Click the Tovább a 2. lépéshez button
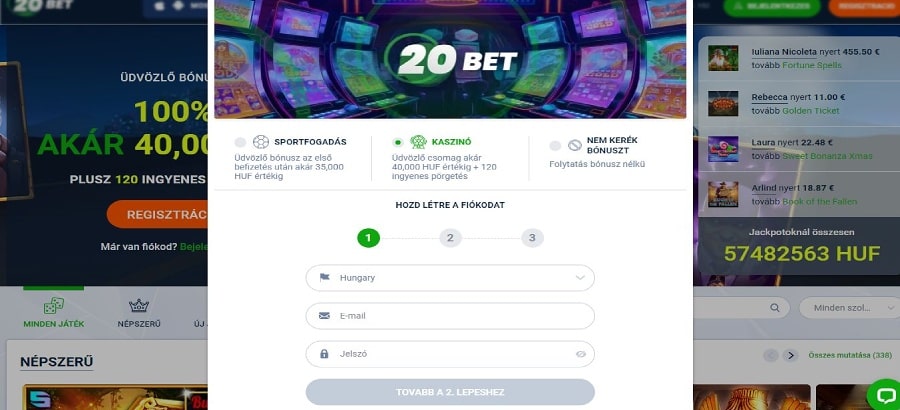The width and height of the screenshot is (900, 410). click(450, 392)
